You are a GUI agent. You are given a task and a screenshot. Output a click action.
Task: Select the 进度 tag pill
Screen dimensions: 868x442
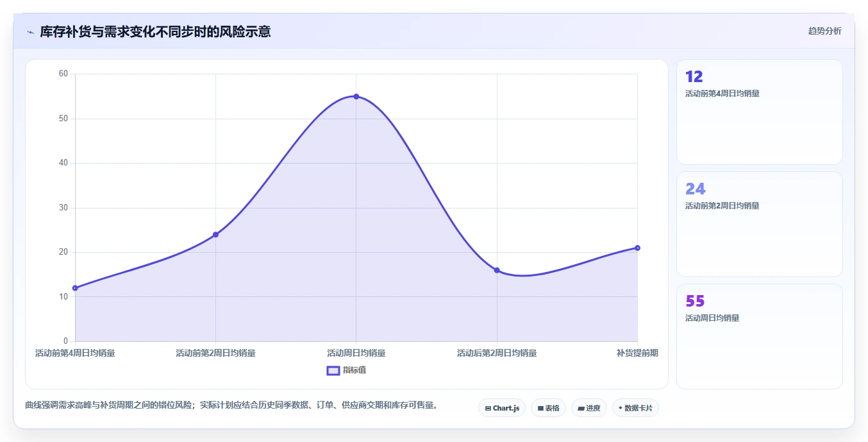click(589, 408)
